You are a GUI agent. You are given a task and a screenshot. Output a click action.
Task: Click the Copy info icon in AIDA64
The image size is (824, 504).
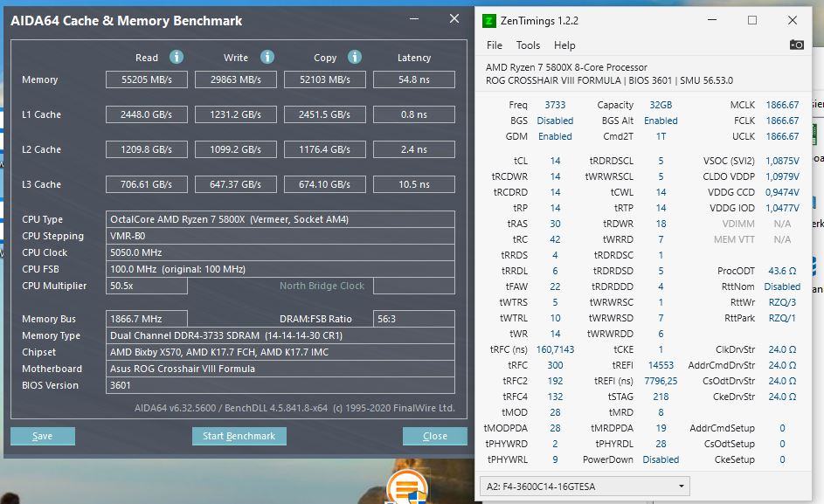pos(355,57)
